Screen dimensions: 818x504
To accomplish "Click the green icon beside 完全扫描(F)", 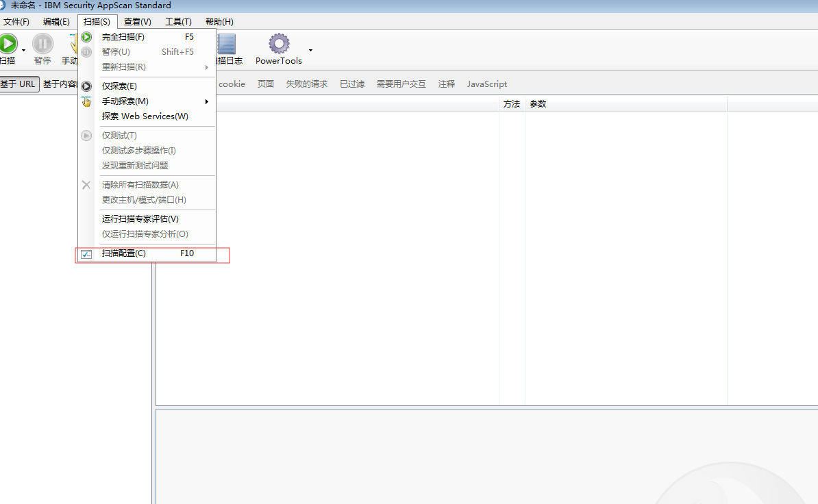I will pyautogui.click(x=86, y=37).
